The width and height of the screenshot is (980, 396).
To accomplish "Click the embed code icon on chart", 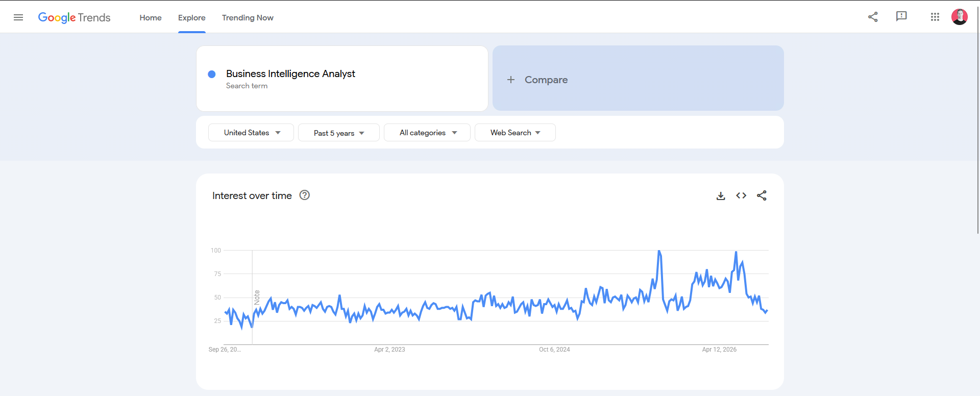I will (x=741, y=195).
